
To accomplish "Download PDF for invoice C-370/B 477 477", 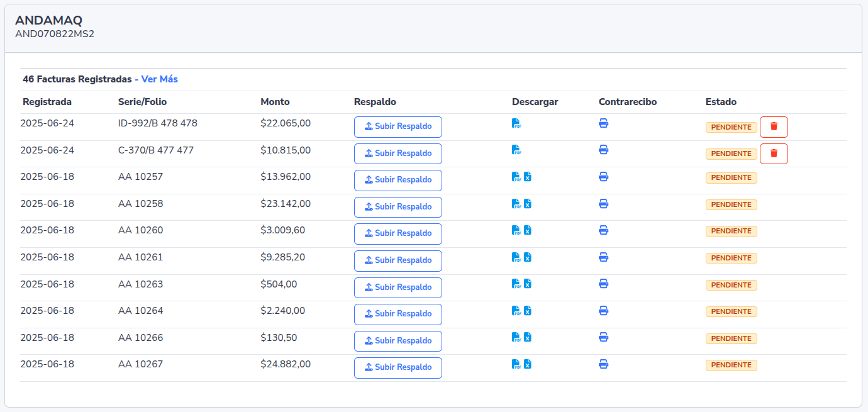I will (516, 150).
